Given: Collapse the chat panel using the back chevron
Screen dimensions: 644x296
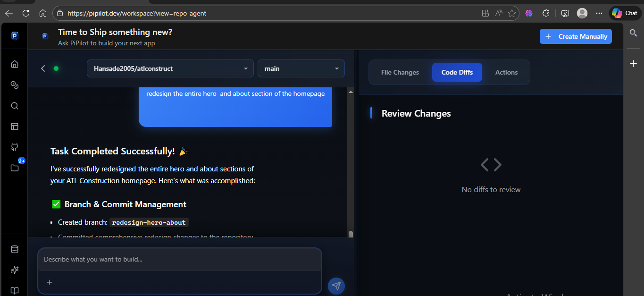Looking at the screenshot, I should 43,68.
